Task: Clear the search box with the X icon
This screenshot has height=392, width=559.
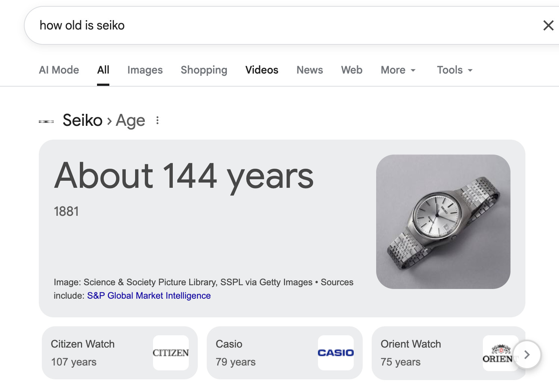Action: click(x=548, y=25)
